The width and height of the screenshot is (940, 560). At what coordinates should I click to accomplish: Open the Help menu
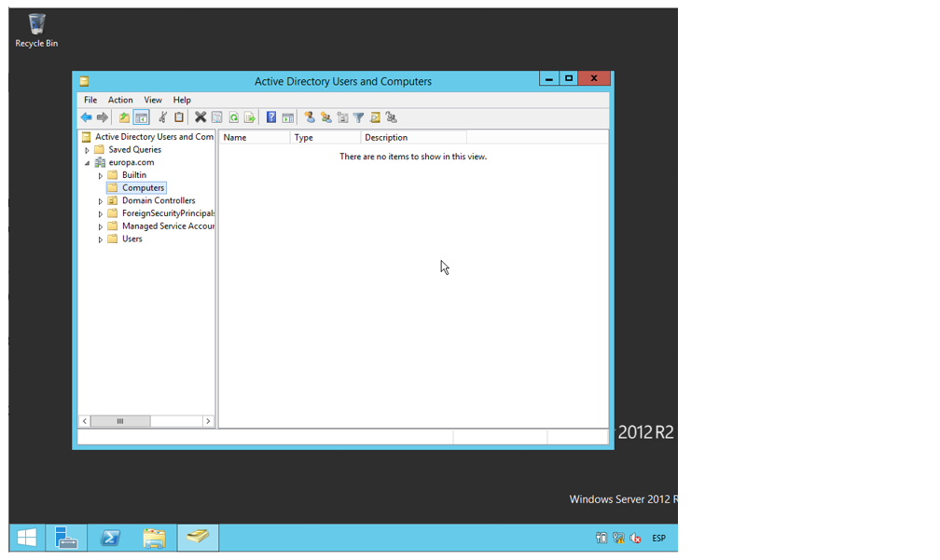(182, 100)
